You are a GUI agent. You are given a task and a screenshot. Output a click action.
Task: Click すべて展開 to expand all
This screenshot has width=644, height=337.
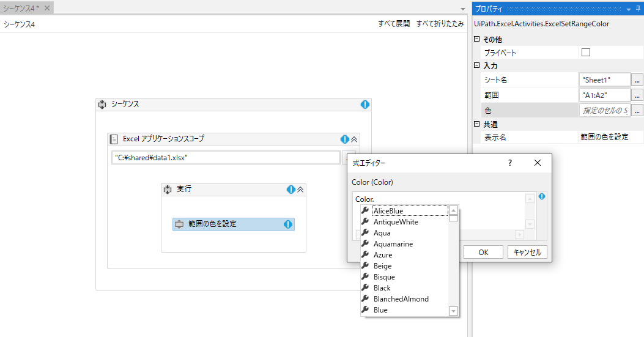(x=394, y=24)
